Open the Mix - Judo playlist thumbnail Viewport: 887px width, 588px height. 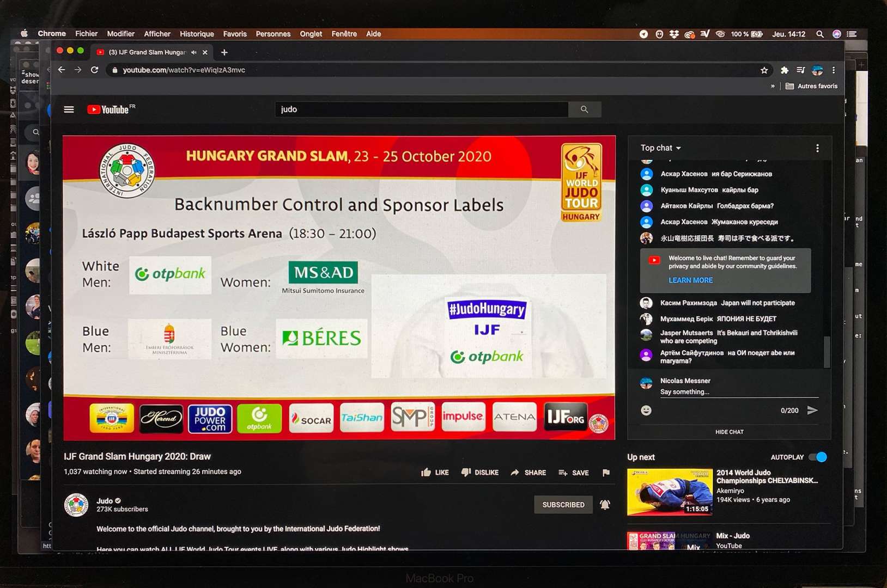point(670,541)
